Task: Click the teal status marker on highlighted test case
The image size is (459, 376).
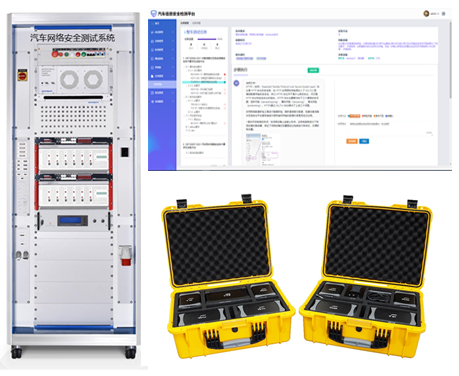Action: [225, 82]
